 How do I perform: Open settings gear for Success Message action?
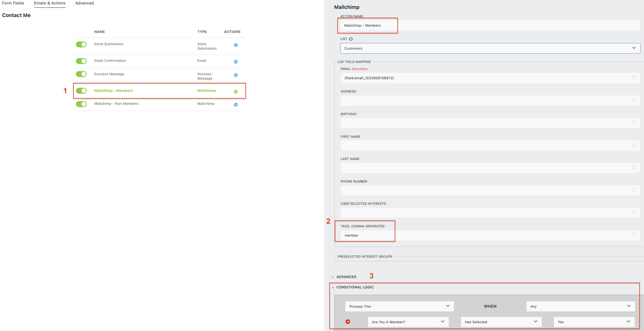(x=235, y=75)
